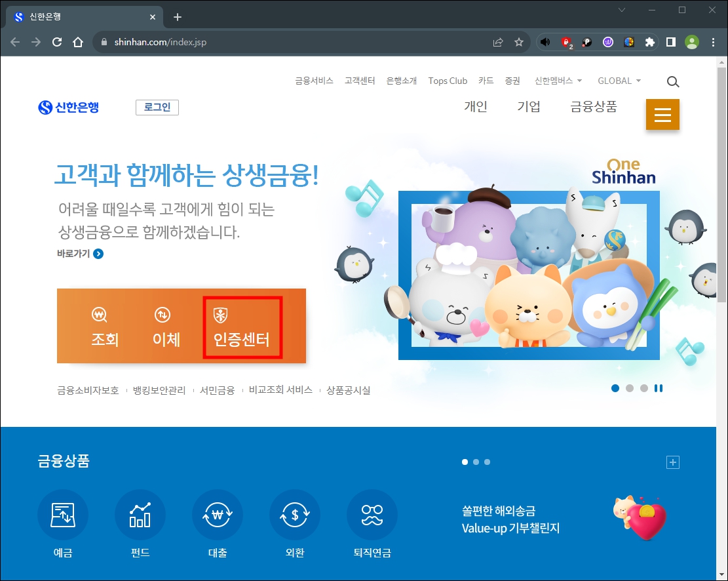The width and height of the screenshot is (728, 581).
Task: Open the orange hamburger menu
Action: pyautogui.click(x=662, y=114)
